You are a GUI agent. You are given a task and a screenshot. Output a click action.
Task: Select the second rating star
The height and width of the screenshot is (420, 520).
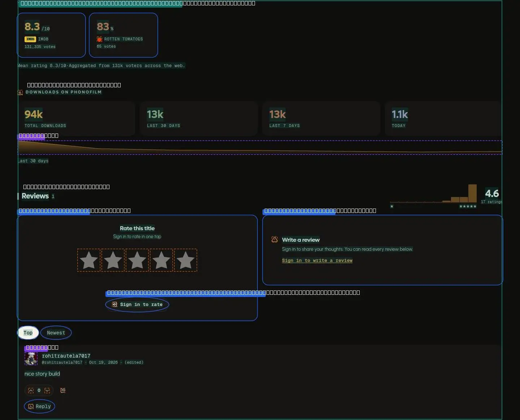[x=113, y=260]
